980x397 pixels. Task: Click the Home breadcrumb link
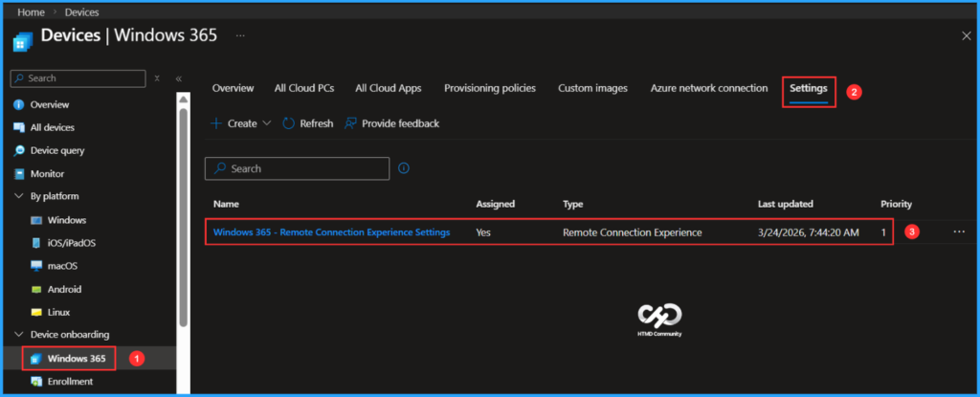pos(30,11)
